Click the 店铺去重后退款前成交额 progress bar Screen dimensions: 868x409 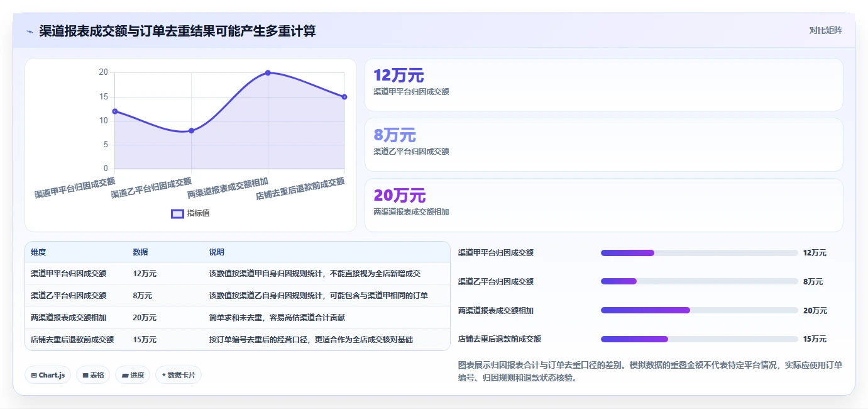click(x=699, y=339)
